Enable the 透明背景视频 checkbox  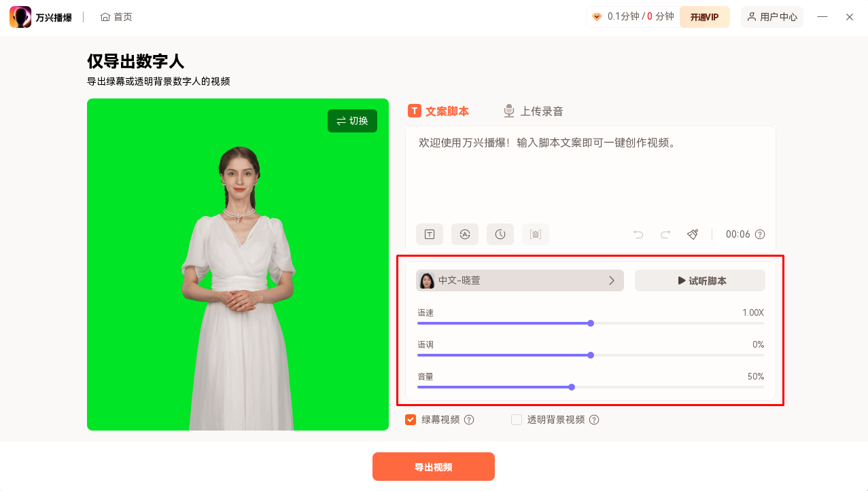tap(517, 419)
